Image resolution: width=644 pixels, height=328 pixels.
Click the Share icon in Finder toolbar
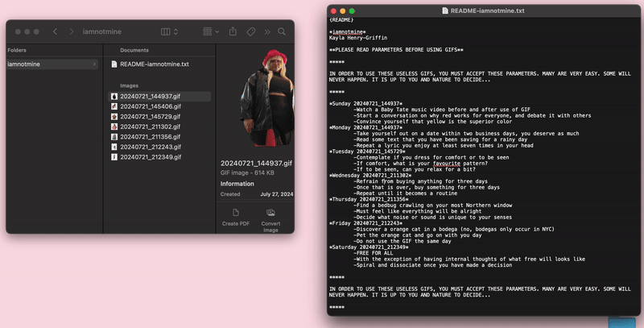233,31
